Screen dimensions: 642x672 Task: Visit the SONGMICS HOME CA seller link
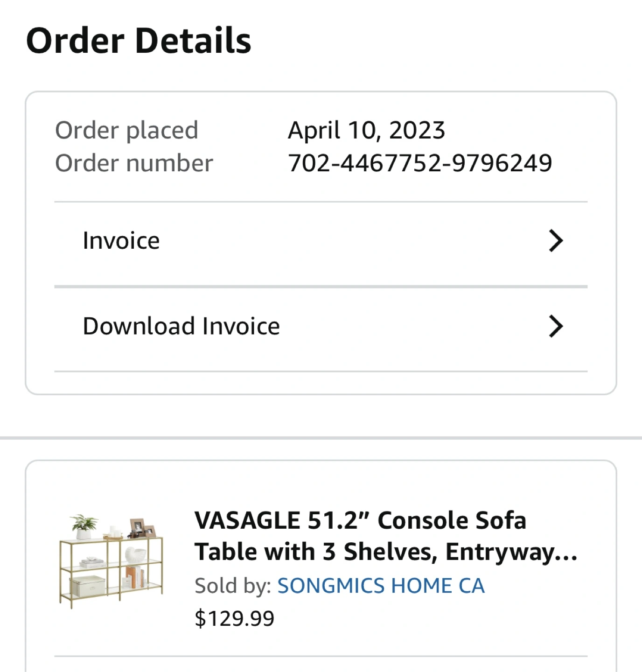[x=381, y=586]
